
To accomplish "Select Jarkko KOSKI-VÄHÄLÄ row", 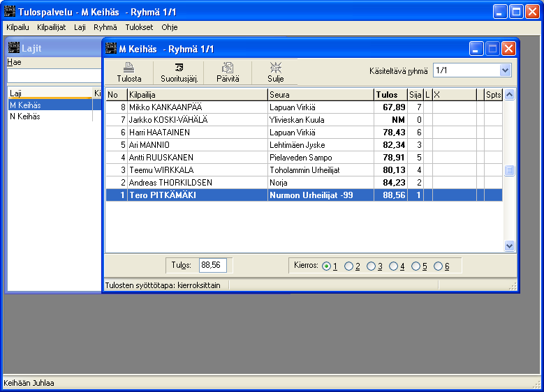I will pos(304,119).
